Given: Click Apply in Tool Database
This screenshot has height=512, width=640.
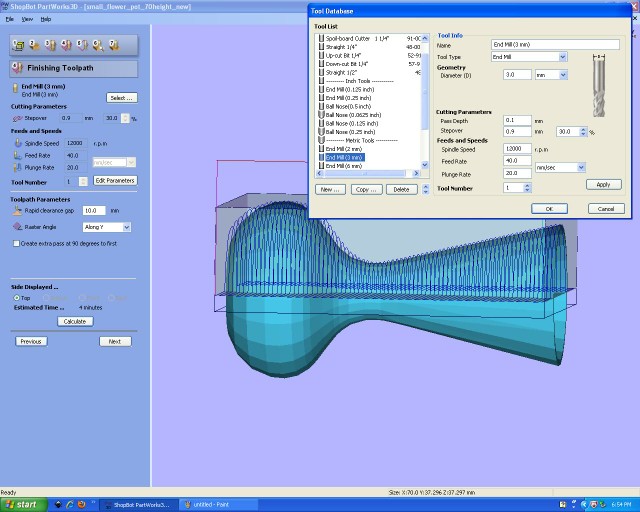Looking at the screenshot, I should tap(604, 185).
